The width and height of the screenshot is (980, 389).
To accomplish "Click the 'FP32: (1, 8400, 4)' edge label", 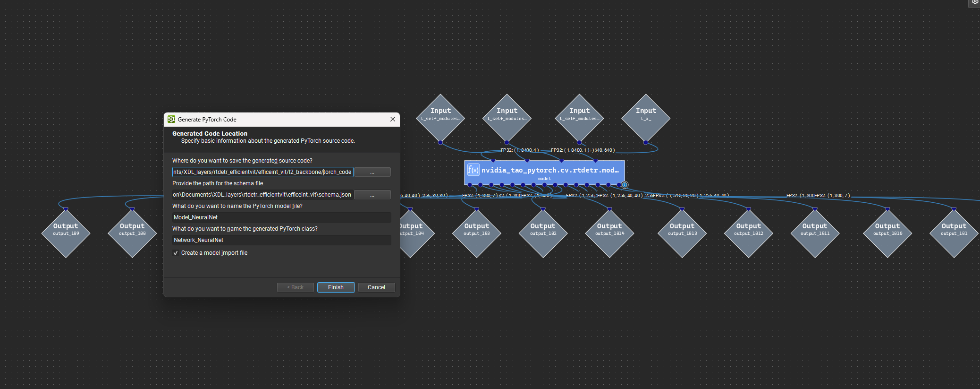I will [x=520, y=150].
